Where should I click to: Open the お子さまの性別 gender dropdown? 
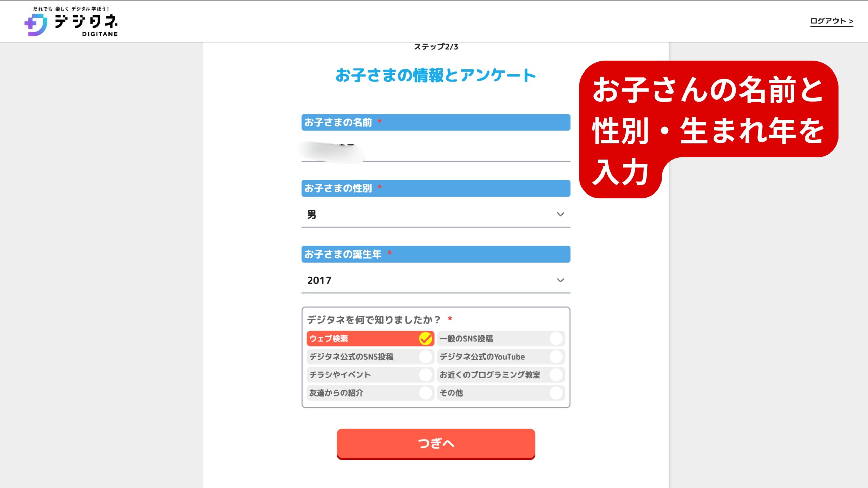(436, 215)
